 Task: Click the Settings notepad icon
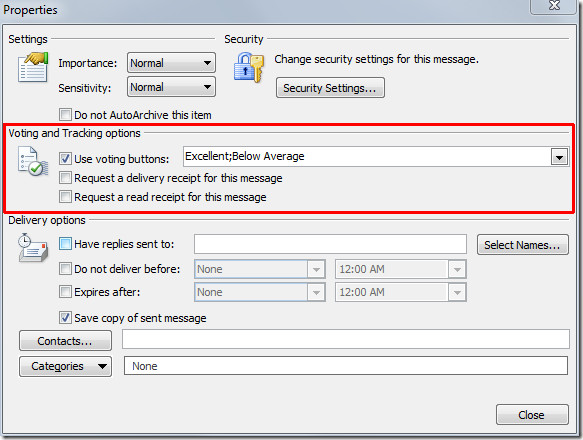click(33, 67)
